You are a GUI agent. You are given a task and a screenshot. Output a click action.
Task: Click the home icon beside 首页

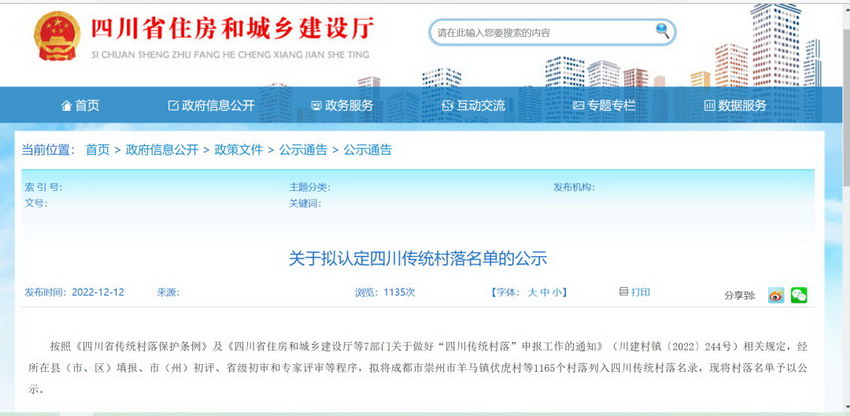click(x=67, y=105)
